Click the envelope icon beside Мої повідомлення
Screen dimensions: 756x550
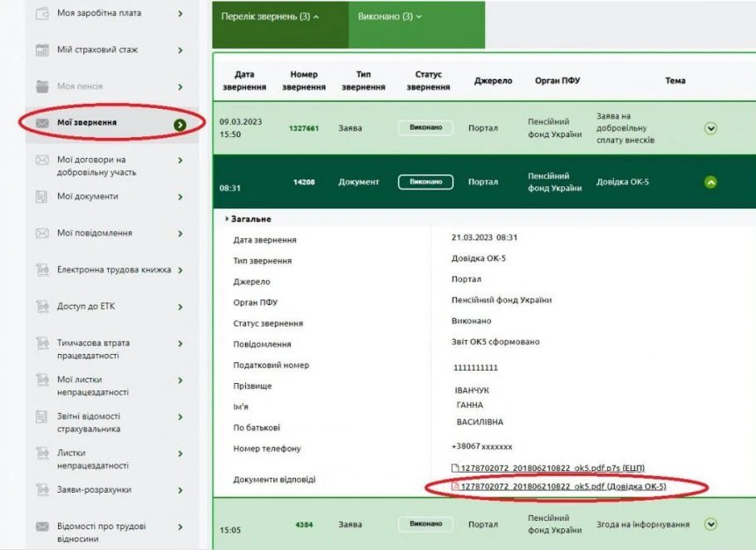pos(42,233)
